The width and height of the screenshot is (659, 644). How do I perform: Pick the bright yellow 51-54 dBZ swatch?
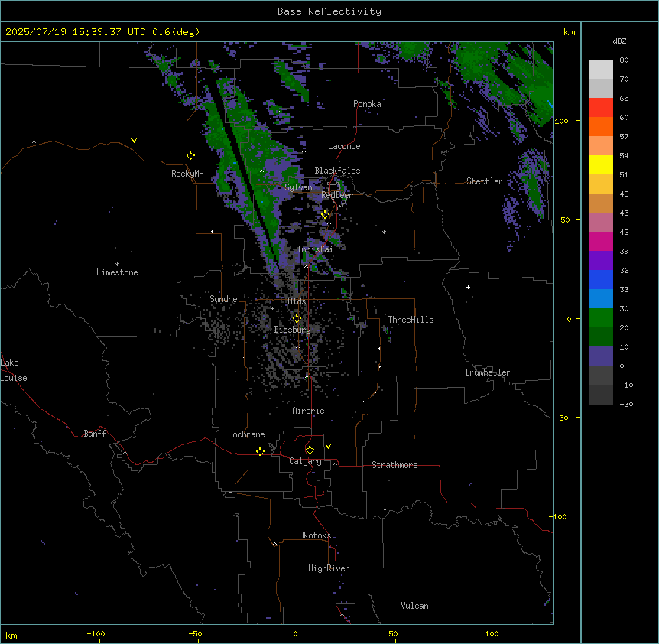tap(601, 164)
